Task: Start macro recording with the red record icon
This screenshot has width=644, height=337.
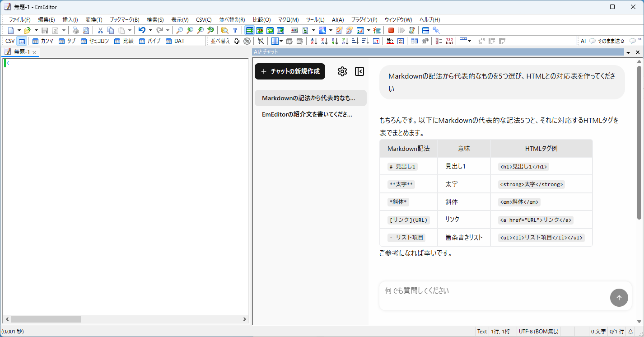Action: point(390,30)
